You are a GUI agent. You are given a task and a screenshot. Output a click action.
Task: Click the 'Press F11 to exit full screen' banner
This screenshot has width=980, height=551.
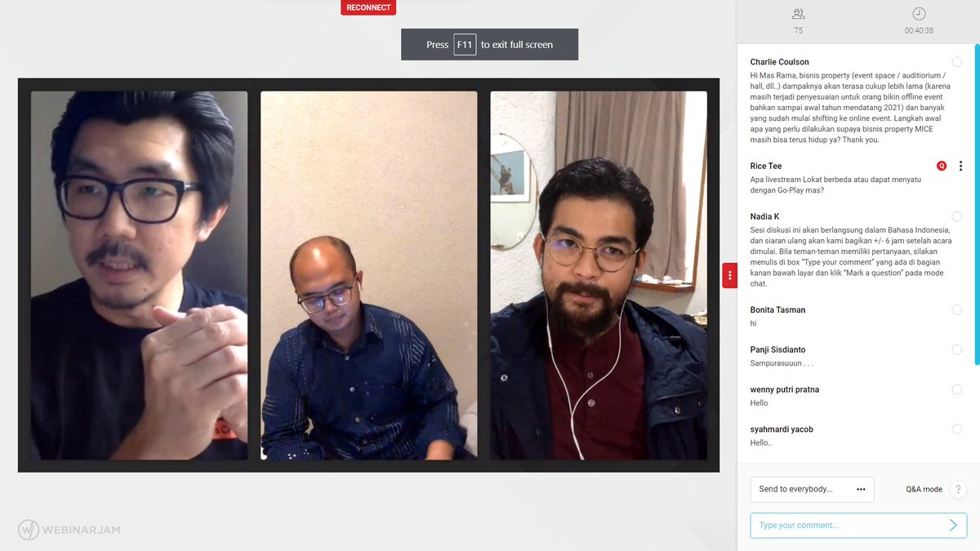(489, 45)
